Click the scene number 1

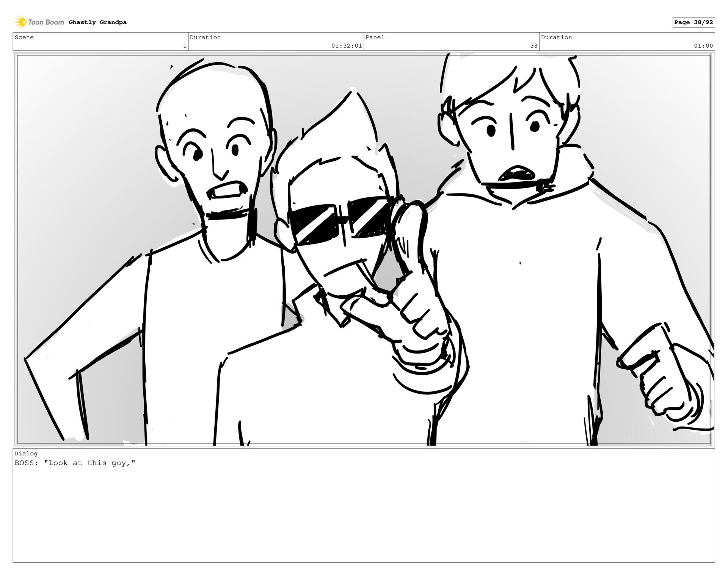185,46
